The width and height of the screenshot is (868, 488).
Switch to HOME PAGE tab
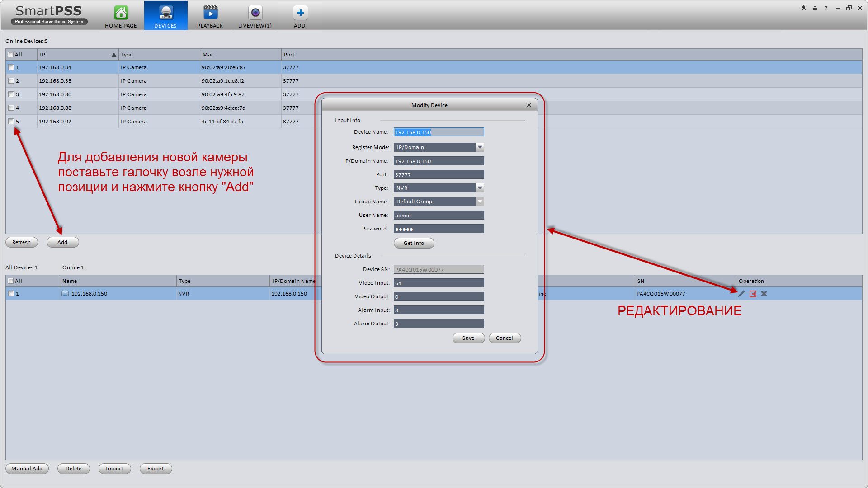pos(119,16)
